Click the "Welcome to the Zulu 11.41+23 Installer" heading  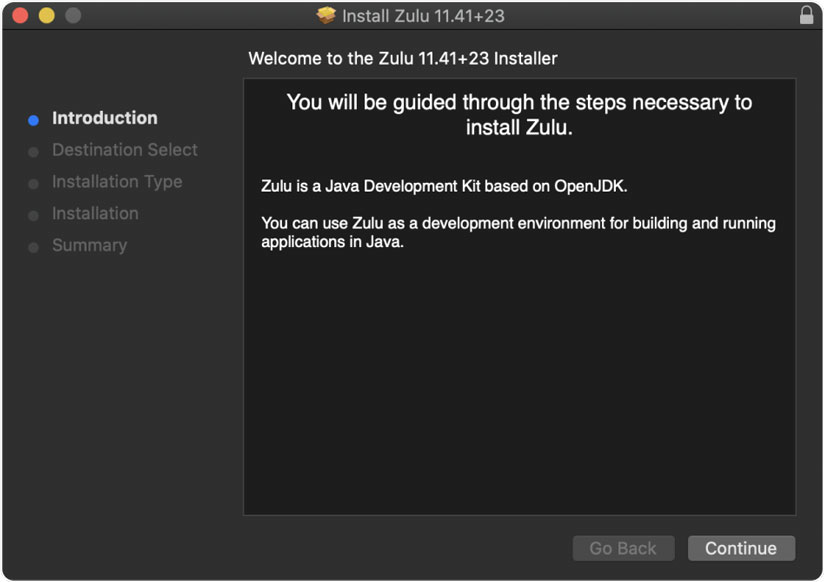(x=402, y=59)
